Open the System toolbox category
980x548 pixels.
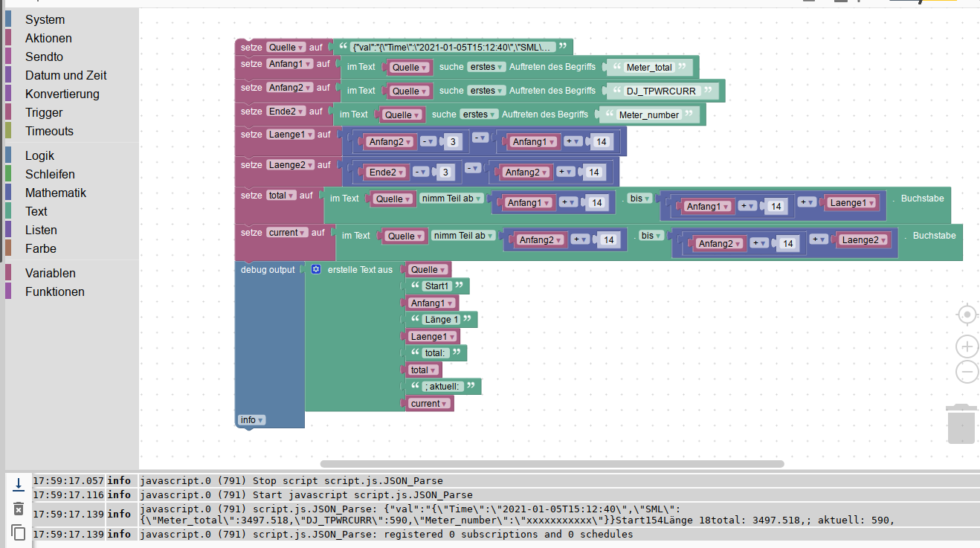click(45, 19)
